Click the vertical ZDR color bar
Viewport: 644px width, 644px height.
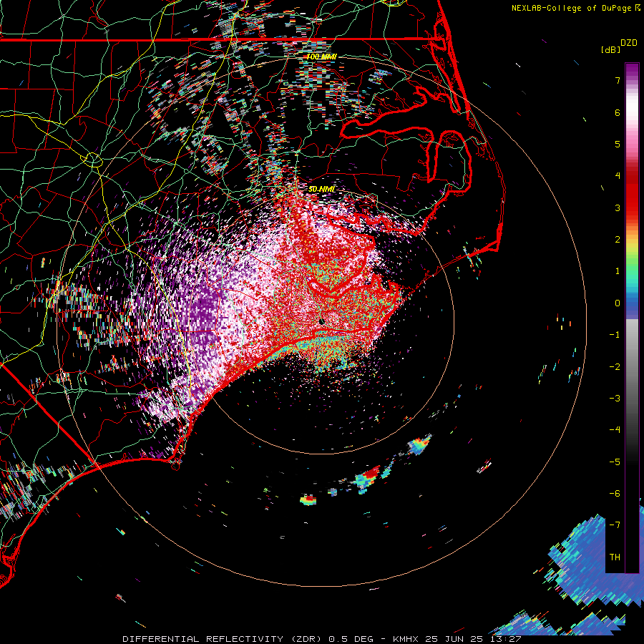click(632, 318)
